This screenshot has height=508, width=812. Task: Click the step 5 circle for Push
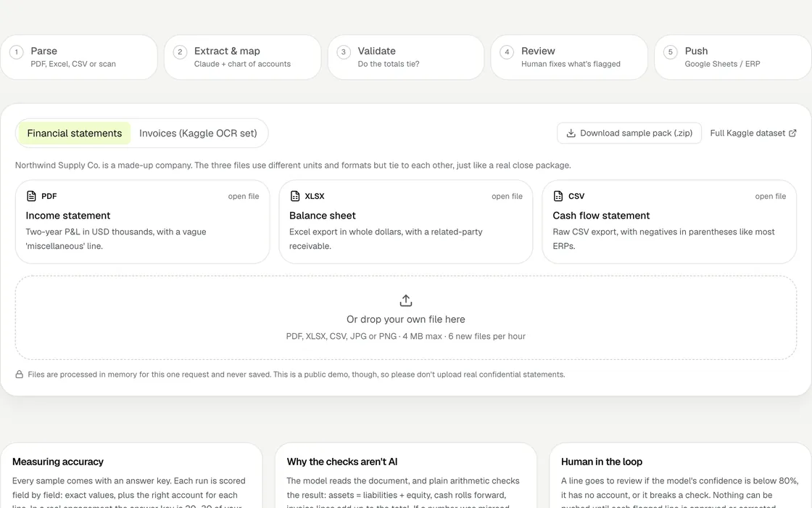(x=671, y=52)
